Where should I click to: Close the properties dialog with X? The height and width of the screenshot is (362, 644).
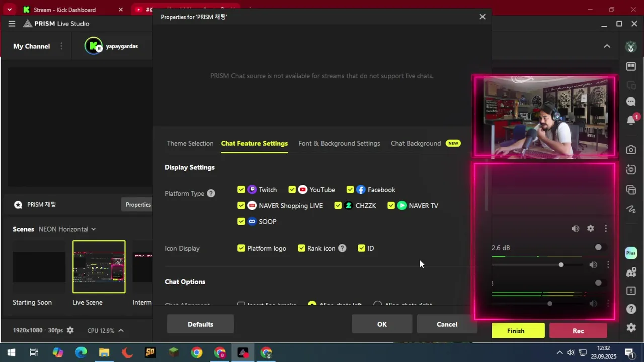click(482, 17)
